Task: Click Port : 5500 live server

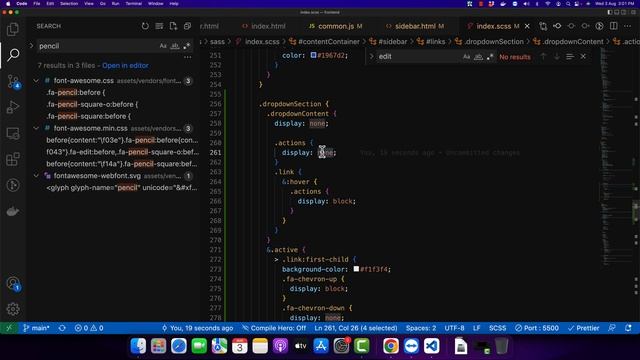Action: (537, 328)
